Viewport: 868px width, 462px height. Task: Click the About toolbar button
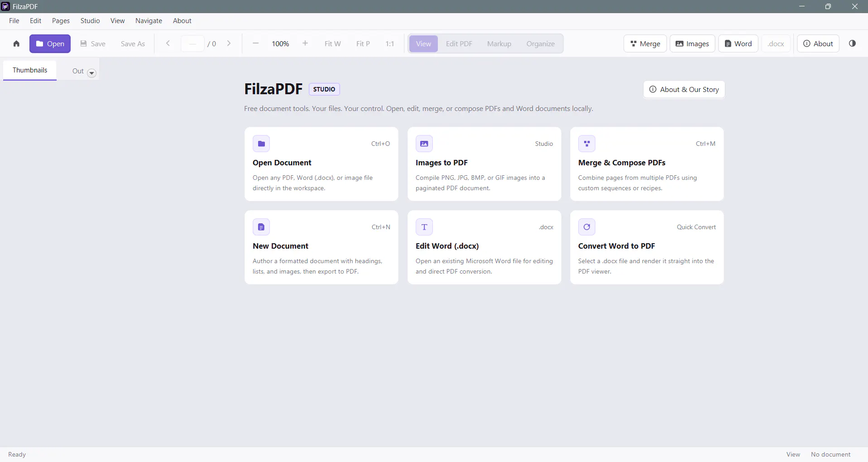tap(818, 43)
